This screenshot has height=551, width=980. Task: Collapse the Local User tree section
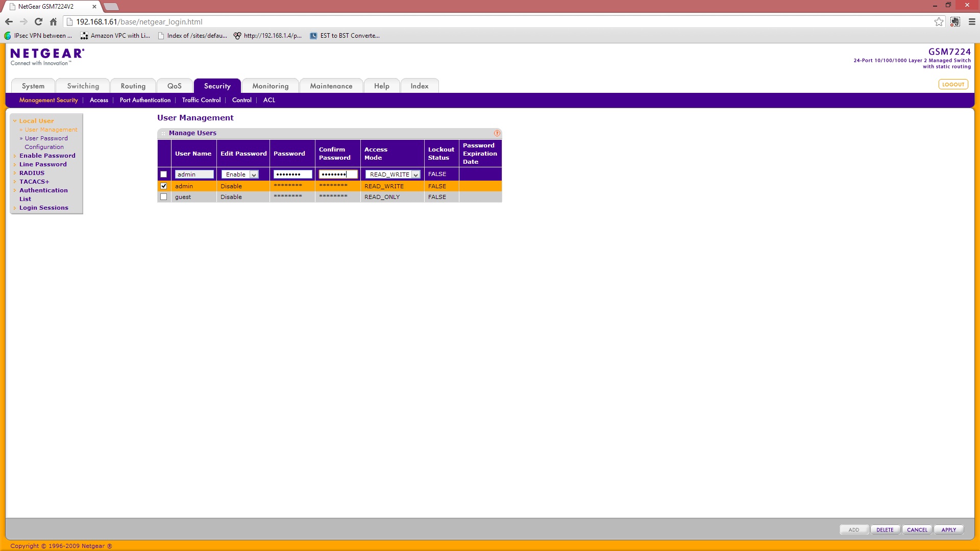(x=36, y=121)
